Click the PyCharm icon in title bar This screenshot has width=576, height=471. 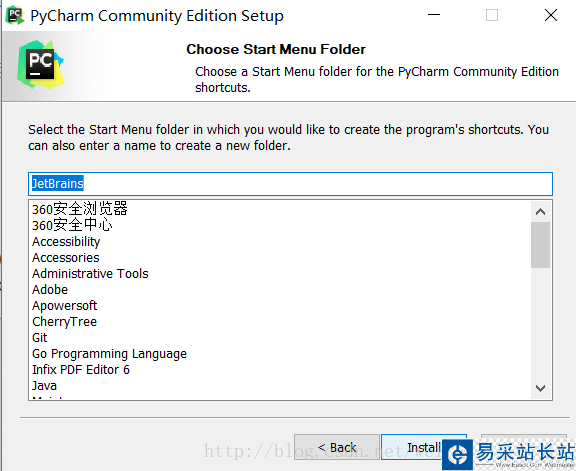15,15
